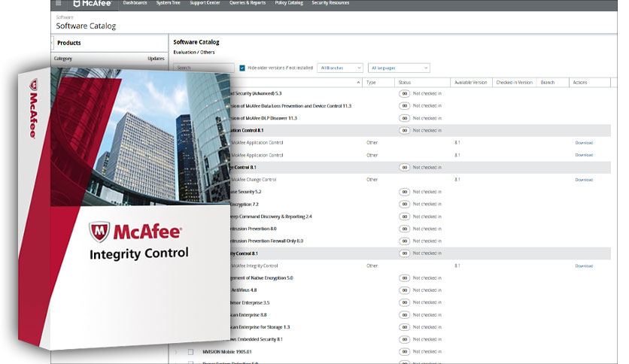
Task: Click status badge for Enterprise for Storage 1.3
Action: (404, 327)
